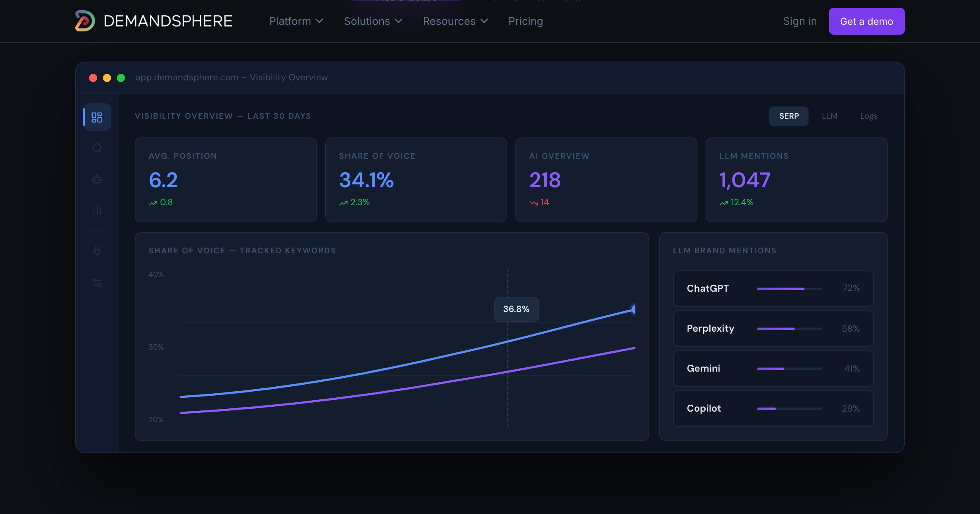Click the DemandSphere logo icon

pyautogui.click(x=85, y=21)
